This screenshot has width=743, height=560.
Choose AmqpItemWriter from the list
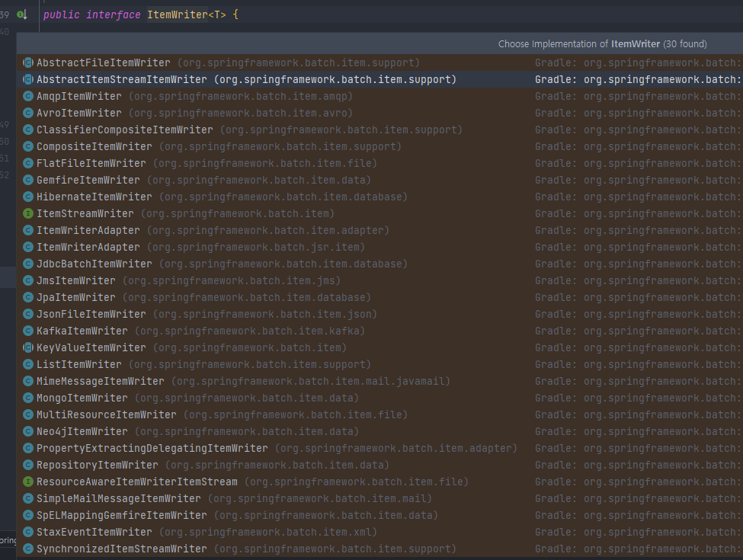(x=380, y=96)
